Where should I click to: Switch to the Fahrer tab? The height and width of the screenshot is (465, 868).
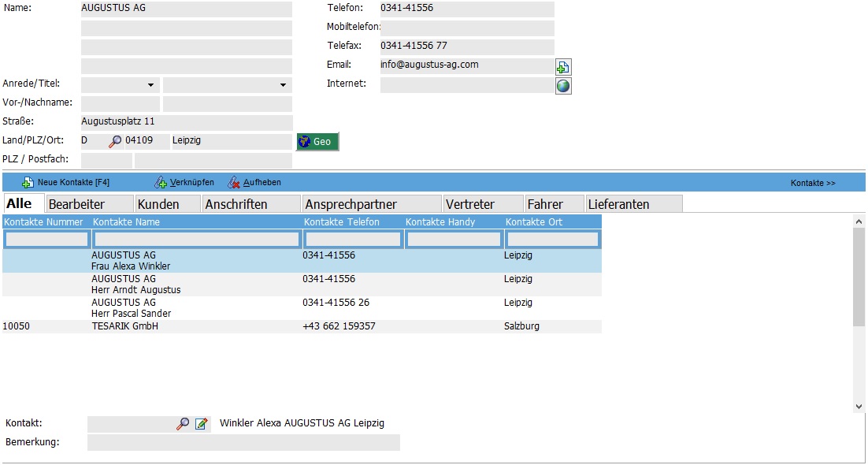pyautogui.click(x=555, y=204)
